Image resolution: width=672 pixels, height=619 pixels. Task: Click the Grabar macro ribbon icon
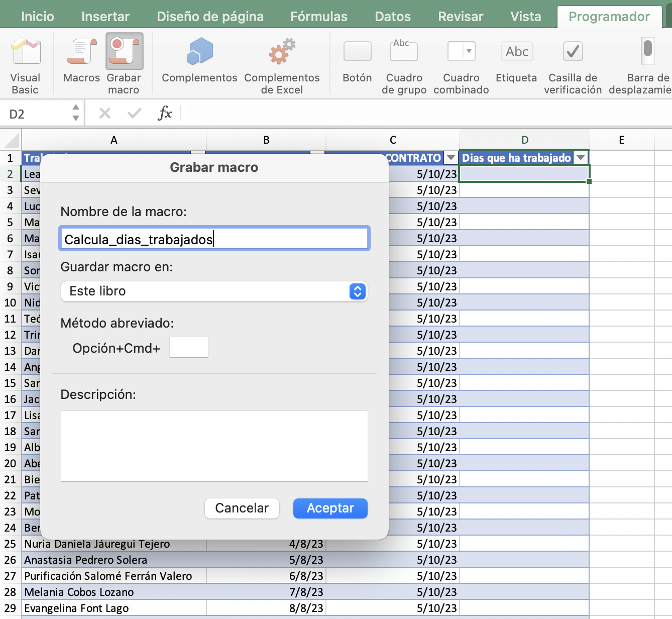click(x=125, y=51)
